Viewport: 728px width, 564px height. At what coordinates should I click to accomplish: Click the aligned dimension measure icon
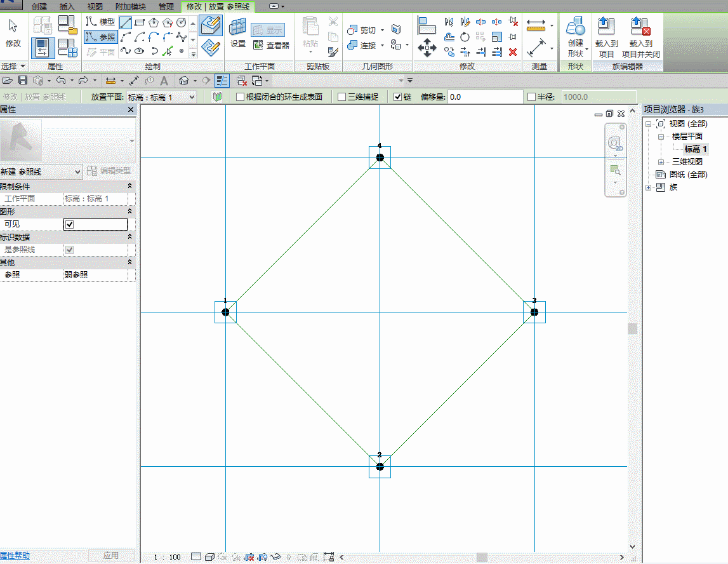pos(536,48)
